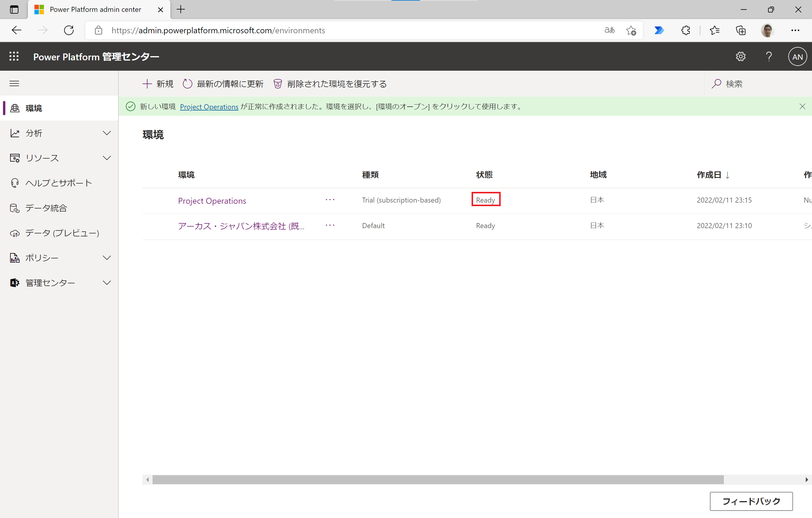Sort by 地域 column header
This screenshot has width=812, height=518.
598,175
